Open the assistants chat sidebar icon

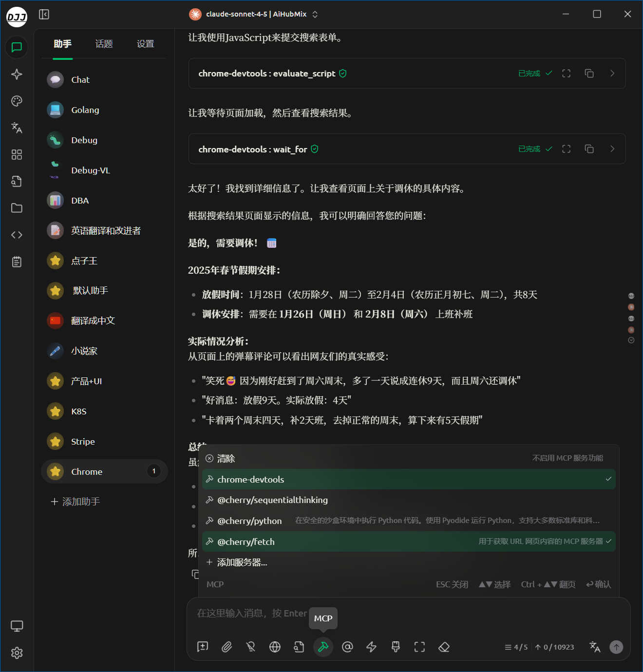pos(17,47)
